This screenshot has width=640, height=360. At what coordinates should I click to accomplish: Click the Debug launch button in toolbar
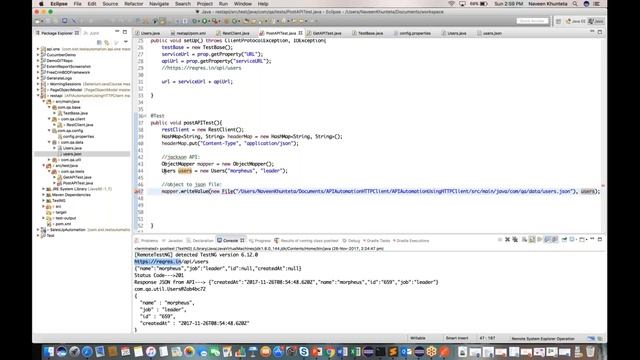(x=195, y=21)
